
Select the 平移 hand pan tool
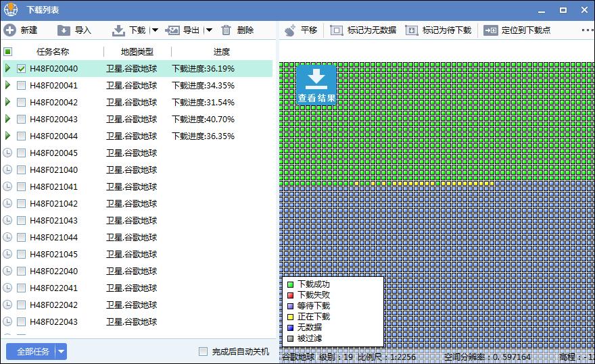(x=290, y=30)
